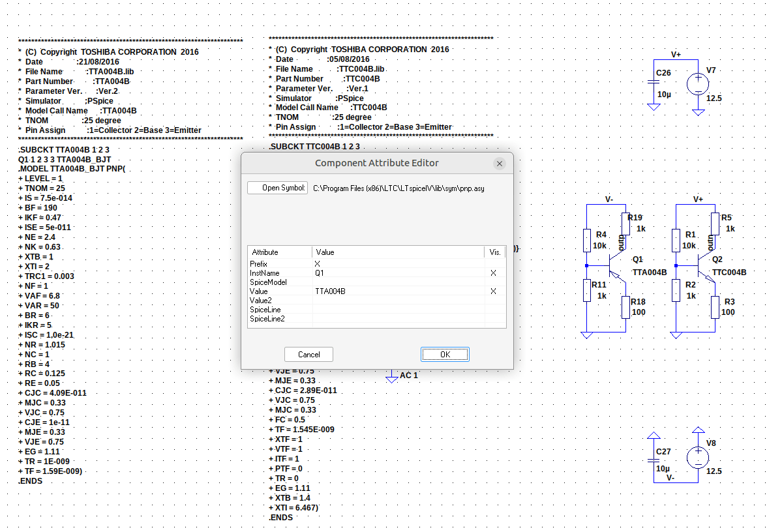Click the empty SpiceLine2 value field
This screenshot has width=767, height=532.
click(398, 319)
